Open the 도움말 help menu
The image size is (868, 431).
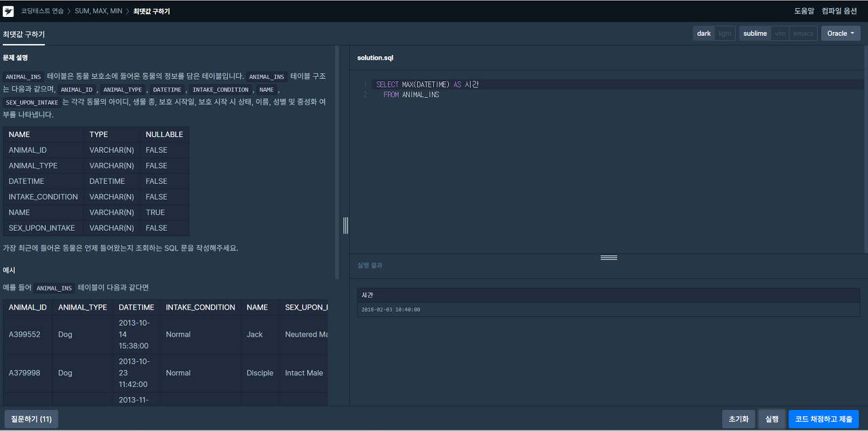click(x=804, y=12)
